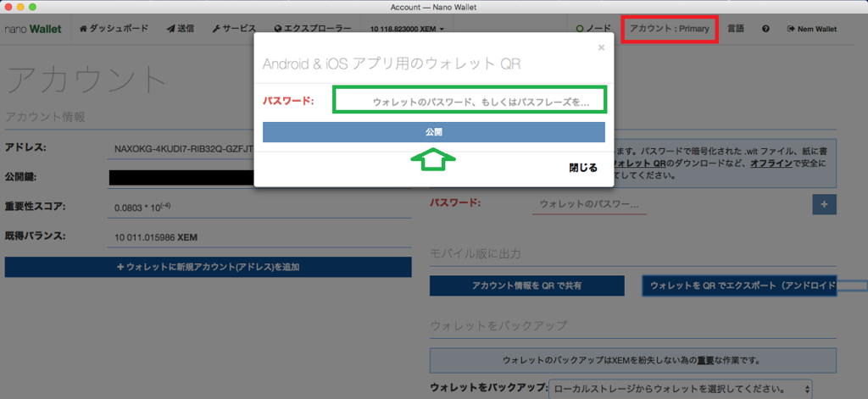Click 閉じる in the modal footer
The image size is (868, 399).
[583, 168]
